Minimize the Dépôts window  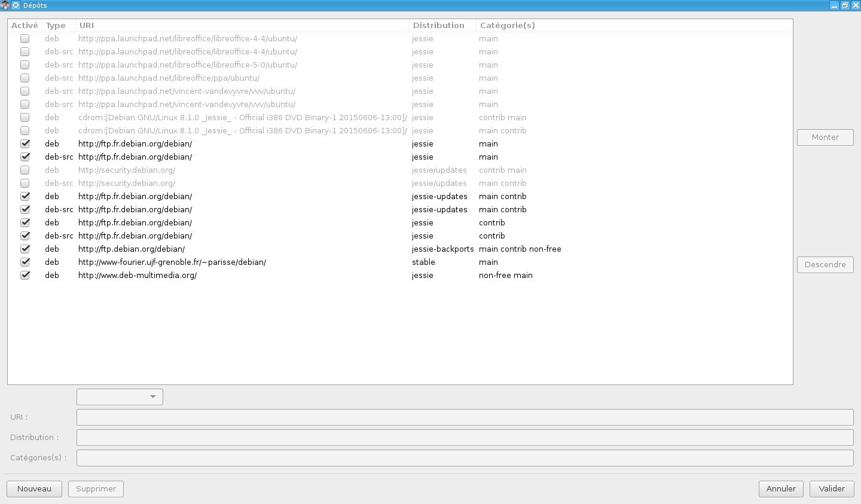834,5
